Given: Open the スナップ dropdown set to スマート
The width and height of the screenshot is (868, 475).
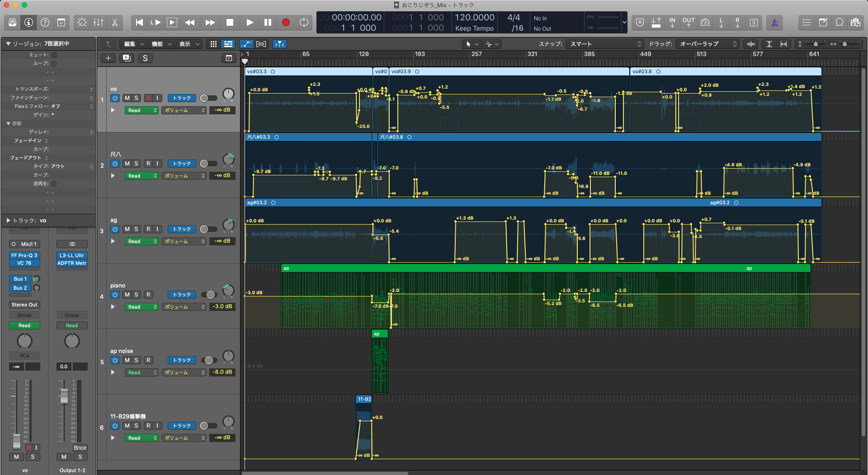Looking at the screenshot, I should pos(605,44).
